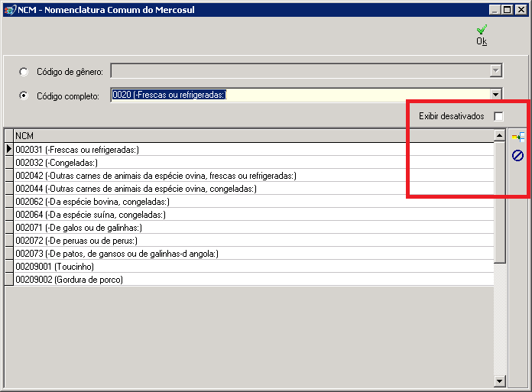The width and height of the screenshot is (532, 392).
Task: Click the NCM column header
Action: [x=254, y=136]
